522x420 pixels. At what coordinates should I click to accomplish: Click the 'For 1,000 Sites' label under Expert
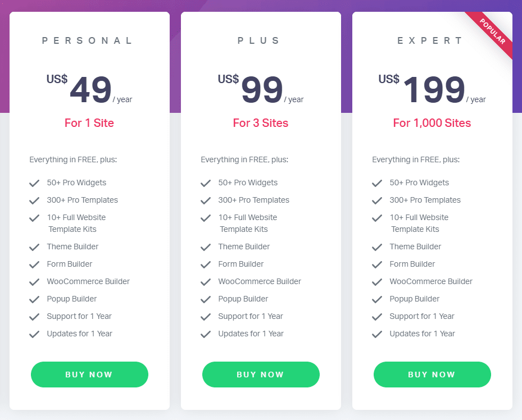432,123
